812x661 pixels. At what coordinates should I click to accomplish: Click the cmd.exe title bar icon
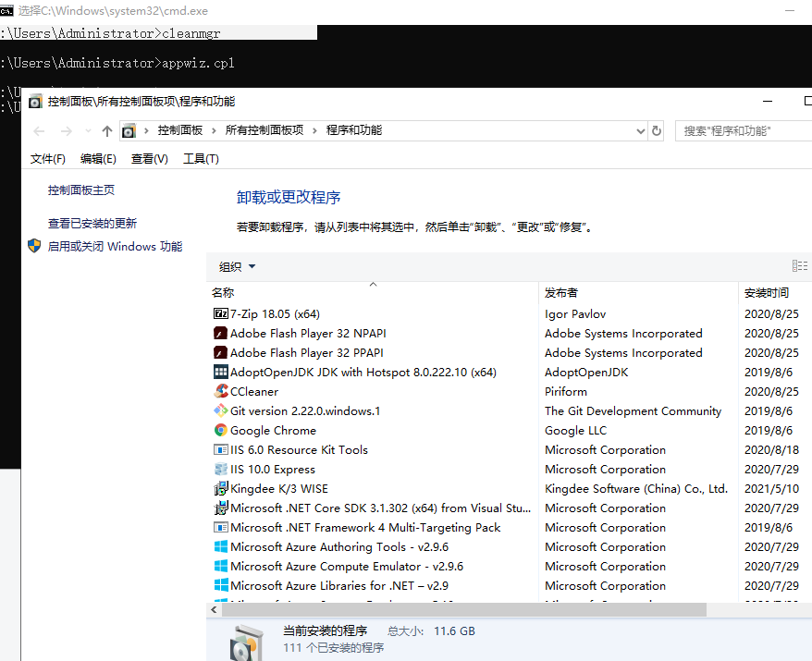[x=6, y=11]
